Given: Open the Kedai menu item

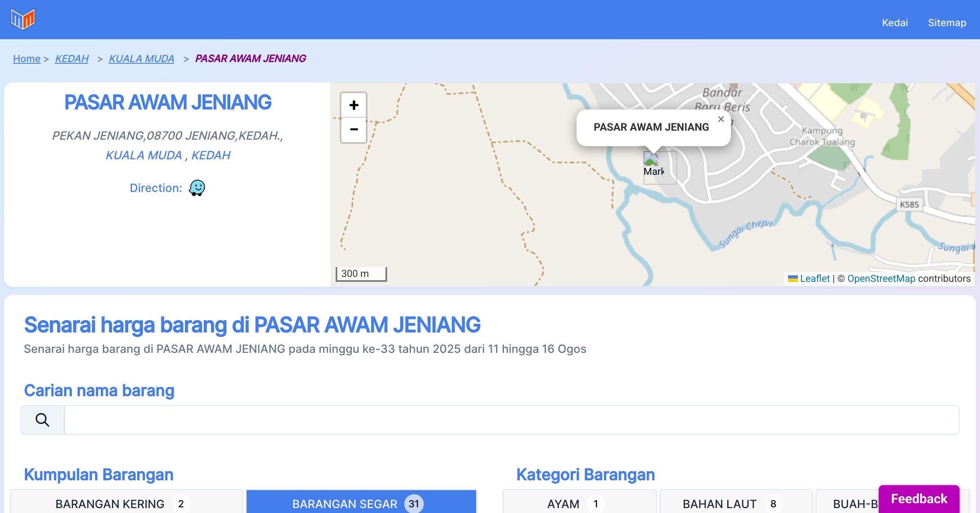Looking at the screenshot, I should click(x=895, y=23).
